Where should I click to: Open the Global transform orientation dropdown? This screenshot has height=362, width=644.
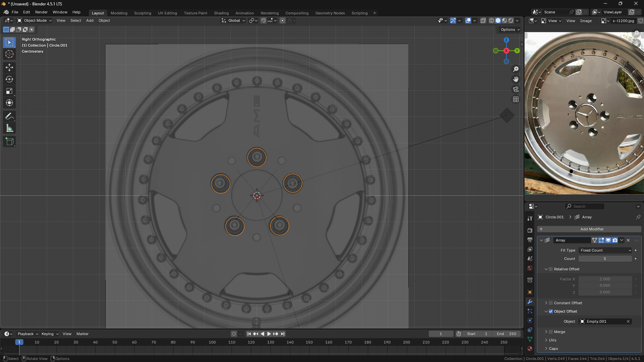pos(233,20)
